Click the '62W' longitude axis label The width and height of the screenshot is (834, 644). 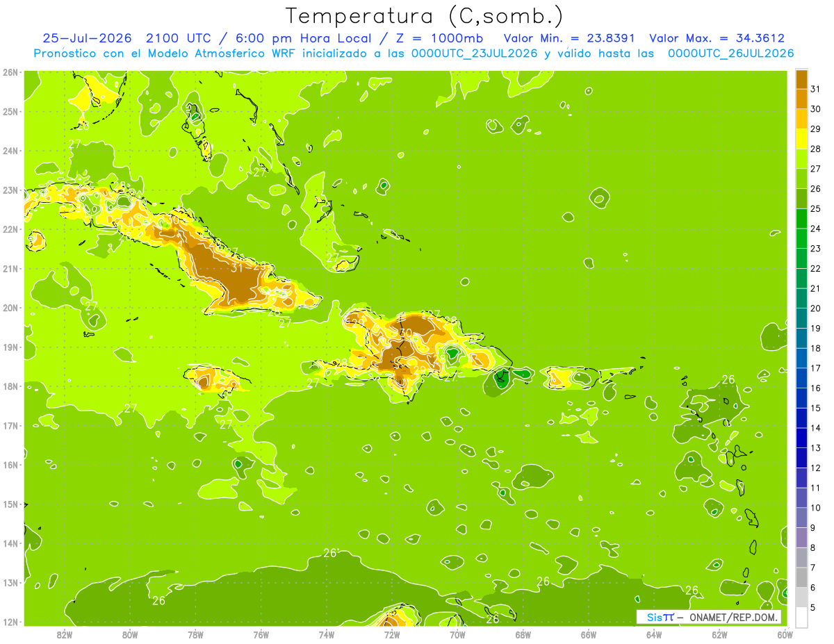(719, 634)
